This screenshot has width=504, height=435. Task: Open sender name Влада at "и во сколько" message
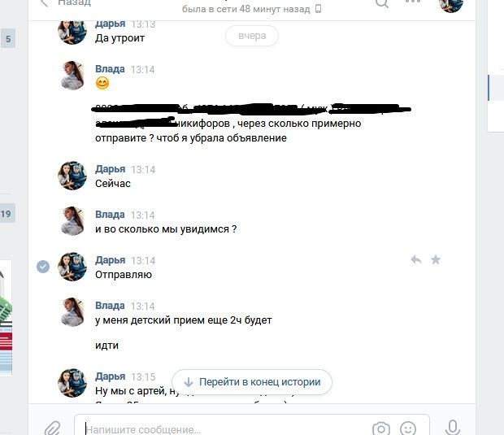click(x=110, y=215)
